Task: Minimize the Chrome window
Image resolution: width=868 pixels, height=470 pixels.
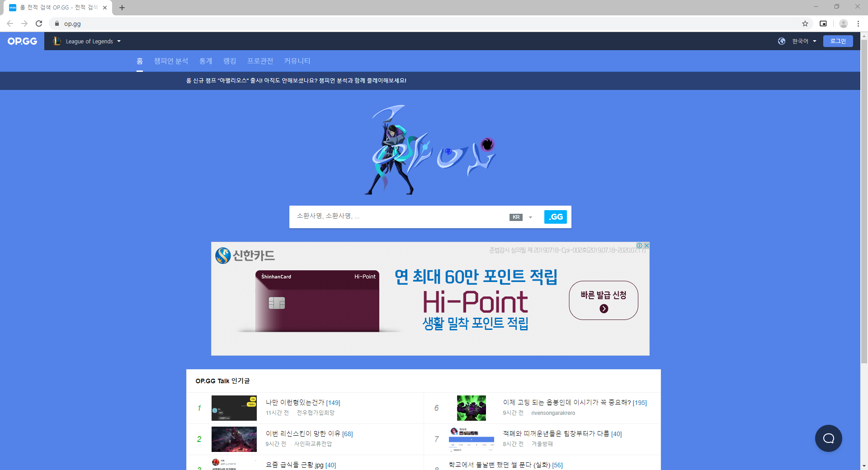Action: tap(816, 7)
